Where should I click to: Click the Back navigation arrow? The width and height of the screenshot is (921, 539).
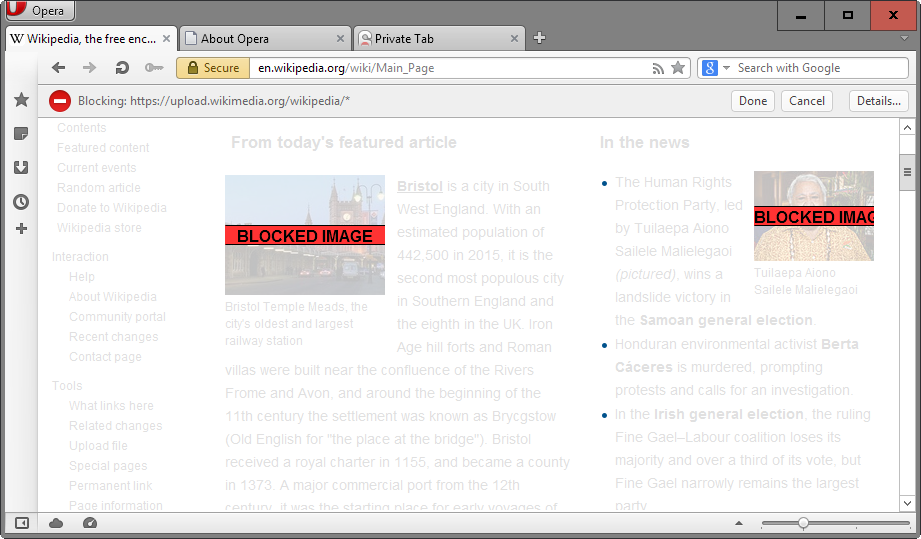pos(59,68)
